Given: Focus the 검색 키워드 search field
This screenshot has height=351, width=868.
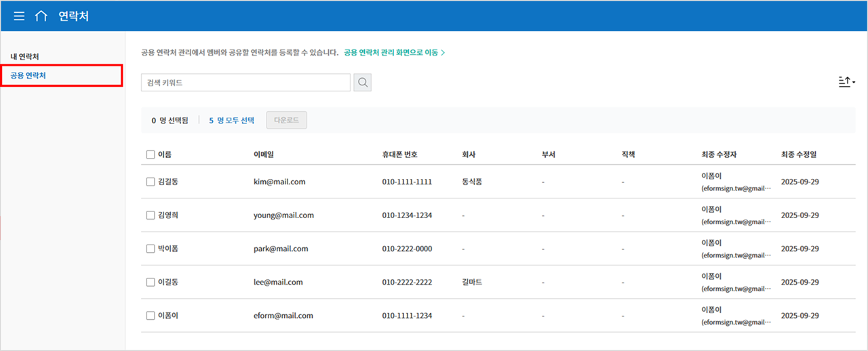Looking at the screenshot, I should point(245,83).
